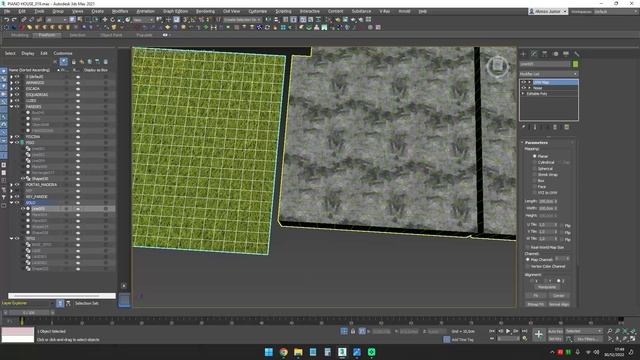Viewport: 640px width, 360px height.
Task: Select the Face mapping option
Action: [x=534, y=187]
